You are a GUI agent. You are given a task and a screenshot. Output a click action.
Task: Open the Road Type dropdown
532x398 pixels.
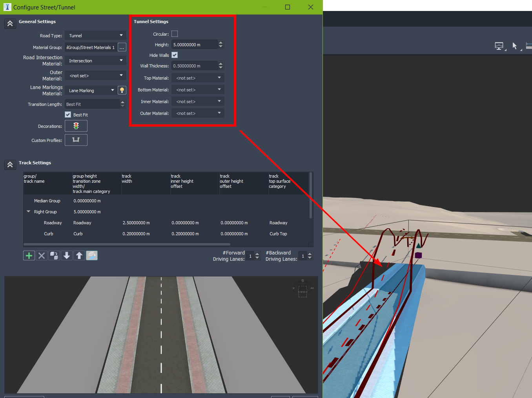[x=95, y=35]
